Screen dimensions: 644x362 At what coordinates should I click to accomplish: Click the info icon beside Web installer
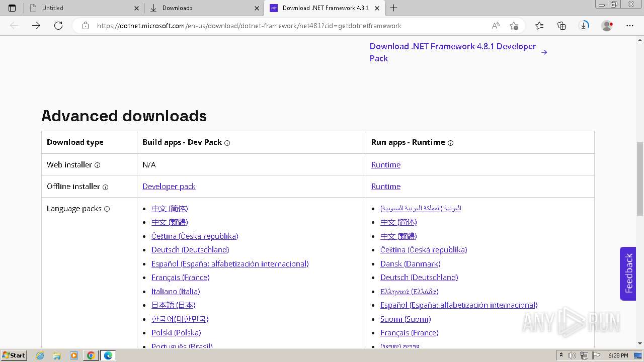[98, 165]
